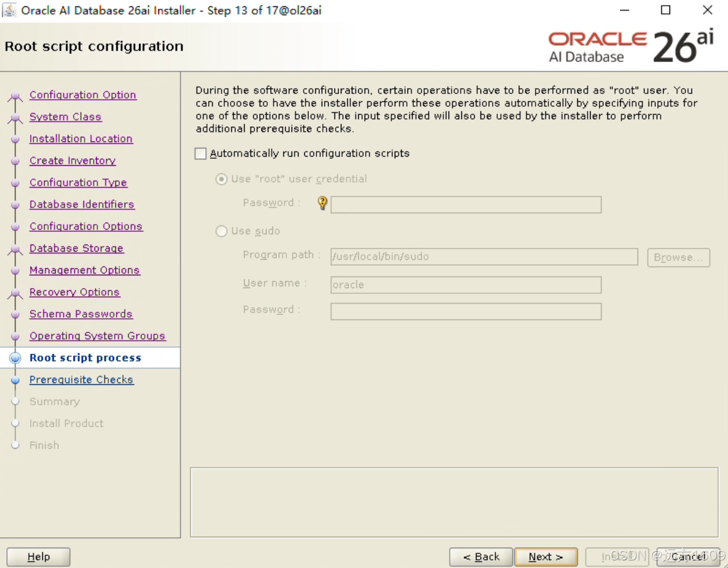
Task: Click the Prerequisite Checks step bullet icon
Action: tap(15, 380)
